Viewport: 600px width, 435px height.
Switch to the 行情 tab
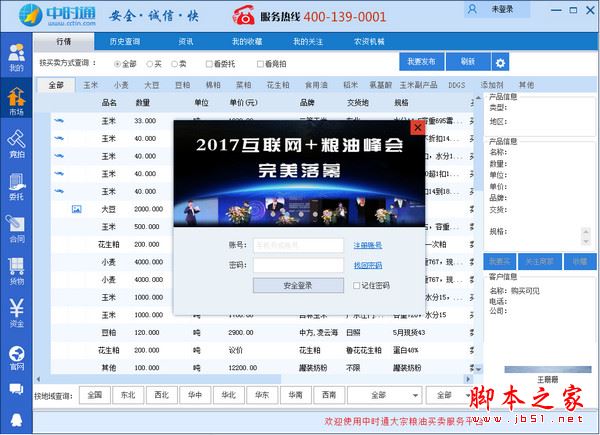pyautogui.click(x=64, y=42)
